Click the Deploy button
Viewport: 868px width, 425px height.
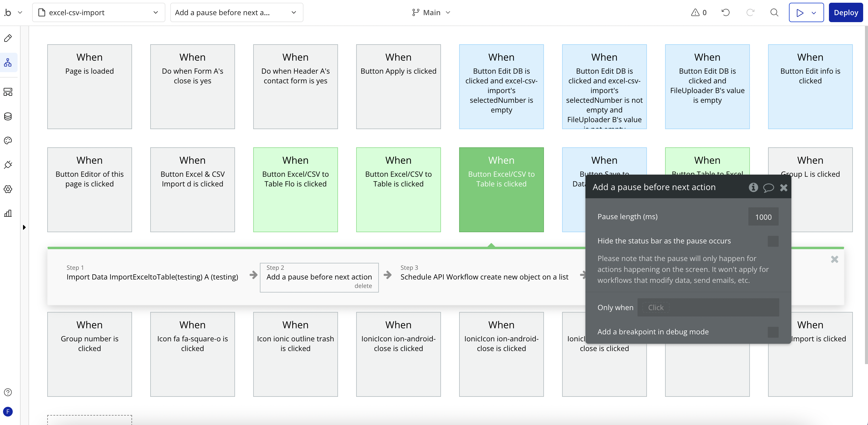click(x=845, y=12)
